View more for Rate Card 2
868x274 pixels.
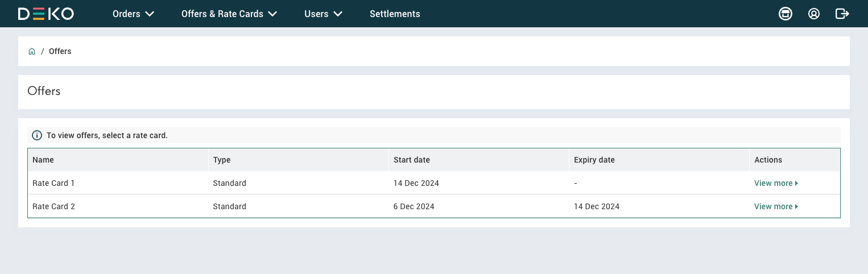(776, 206)
